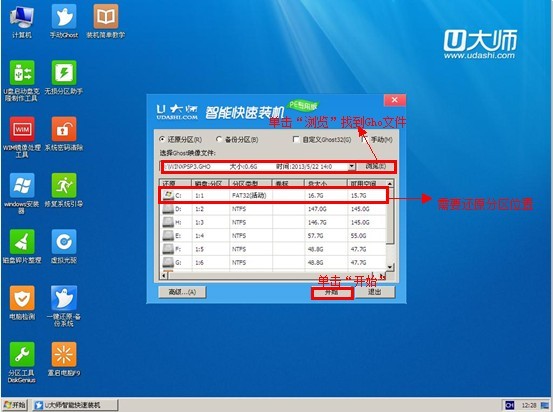Click the 开始 start button in dialog

point(332,293)
